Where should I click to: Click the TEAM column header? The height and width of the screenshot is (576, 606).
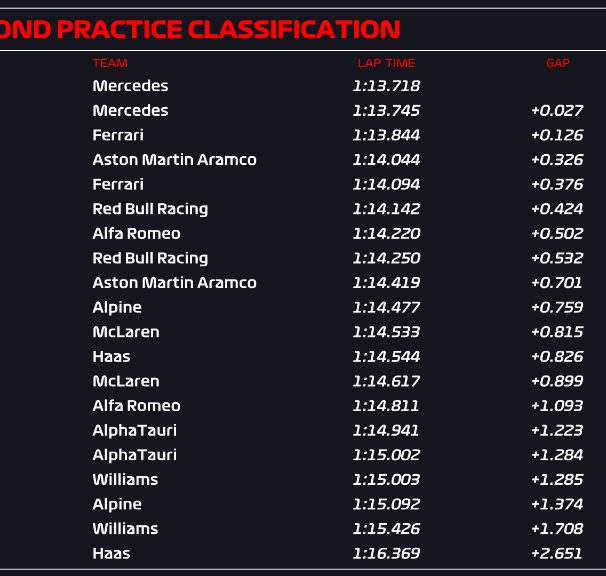110,63
